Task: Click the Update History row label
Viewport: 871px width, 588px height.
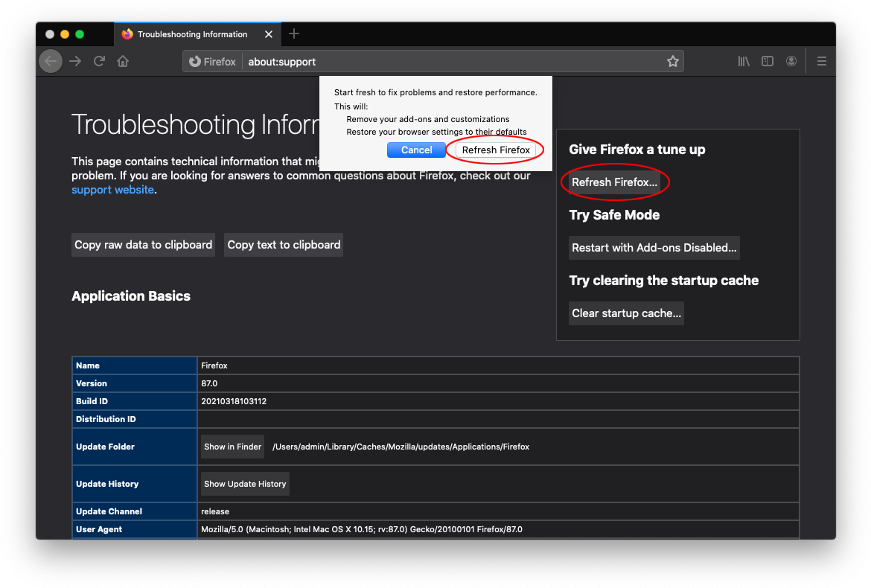Action: point(107,485)
